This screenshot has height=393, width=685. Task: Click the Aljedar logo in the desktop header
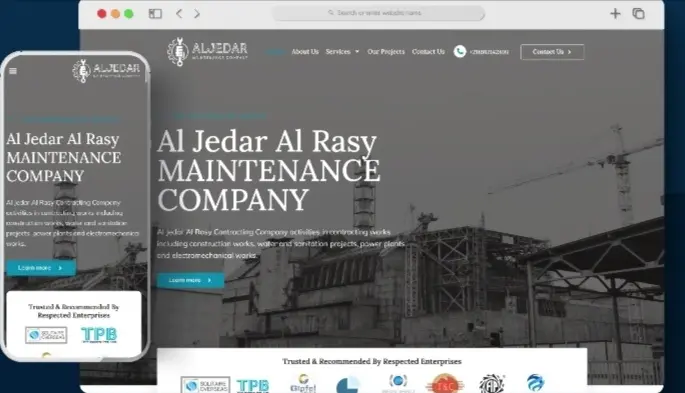tap(207, 52)
